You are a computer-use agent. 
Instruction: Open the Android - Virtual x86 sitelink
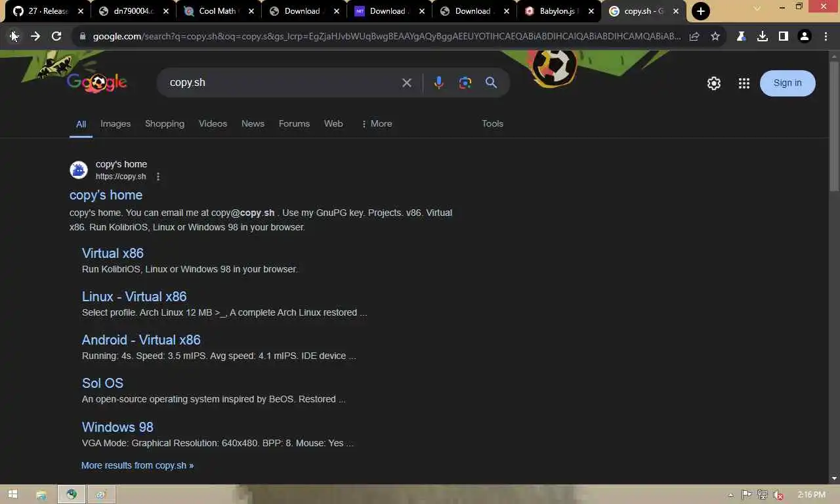tap(141, 340)
